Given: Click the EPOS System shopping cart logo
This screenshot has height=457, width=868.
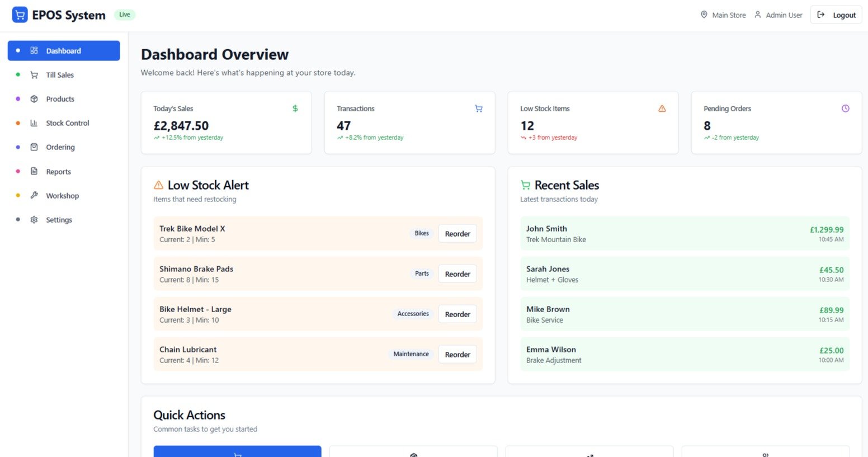Looking at the screenshot, I should (20, 15).
